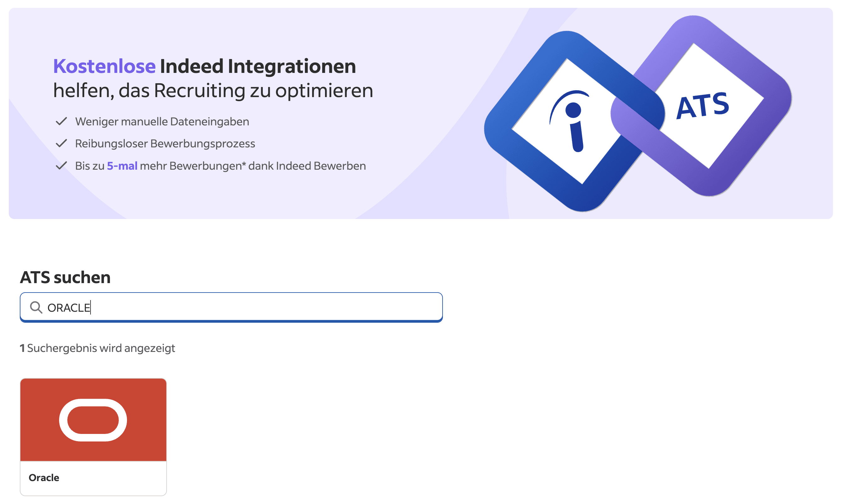Click the ATS text in banner graphic
This screenshot has width=843, height=504.
(703, 105)
